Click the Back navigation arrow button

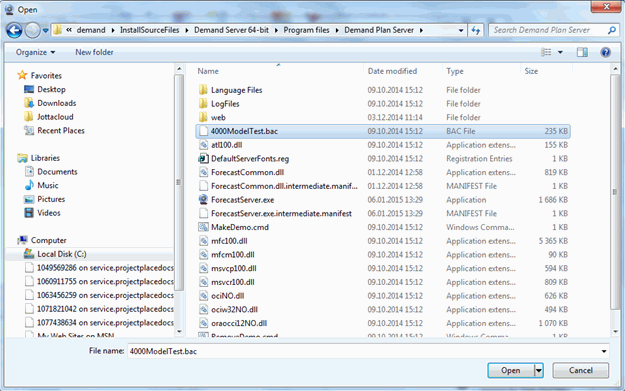14,30
